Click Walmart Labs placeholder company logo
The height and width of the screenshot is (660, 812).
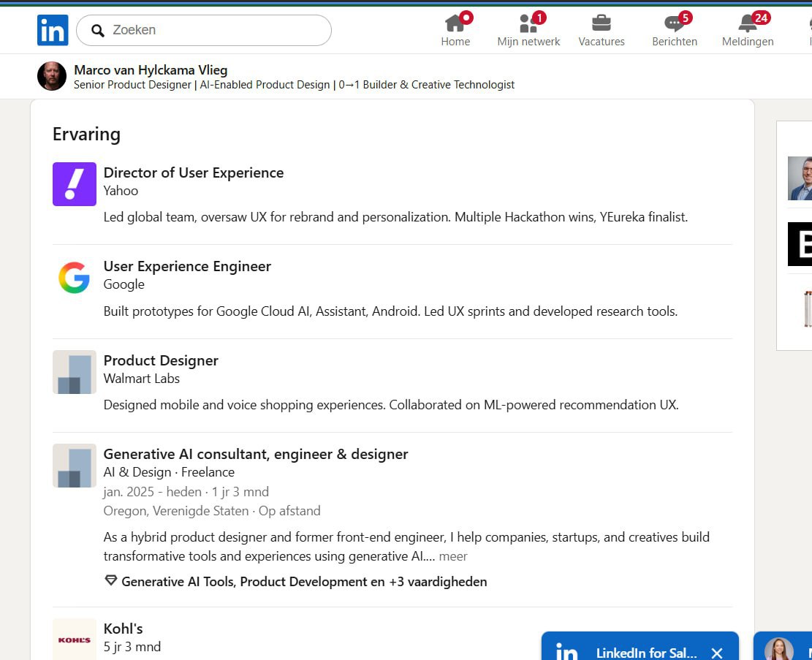(74, 372)
